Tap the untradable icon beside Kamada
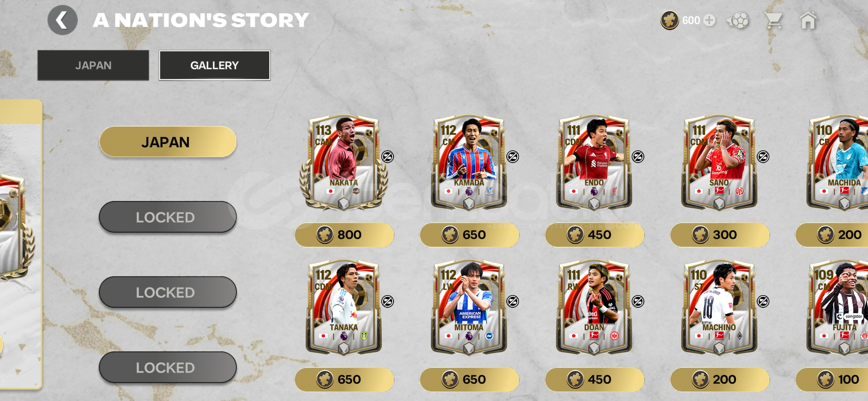Screen dimensions: 868x401 pos(513,157)
